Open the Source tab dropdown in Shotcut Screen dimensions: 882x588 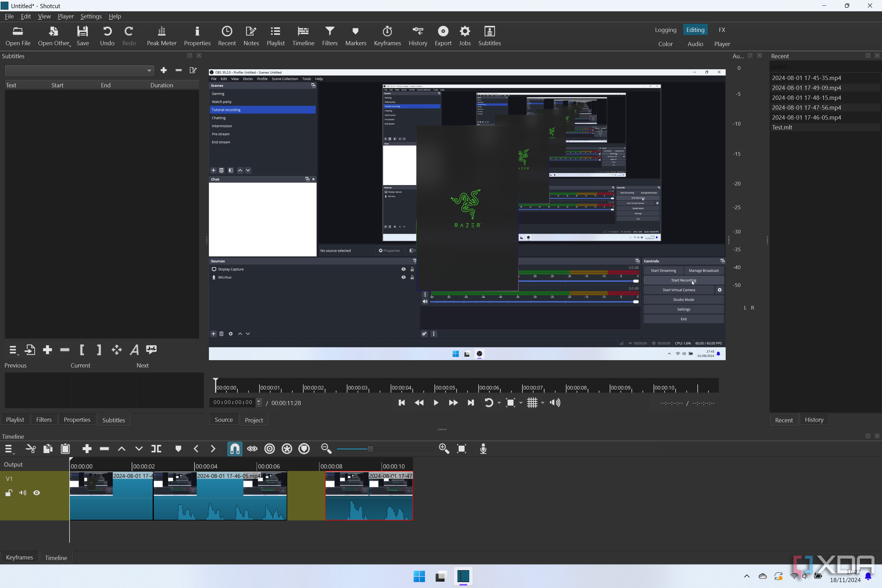224,419
